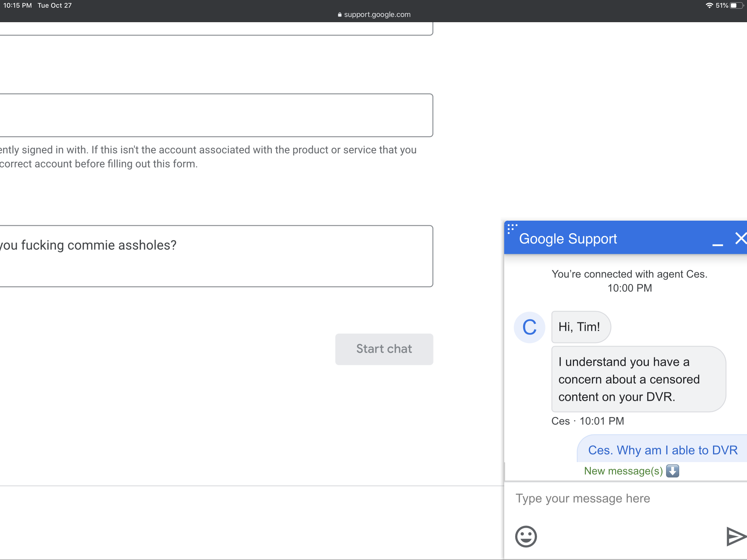Tap the 51% battery percentage
Image resolution: width=747 pixels, height=560 pixels.
point(722,5)
